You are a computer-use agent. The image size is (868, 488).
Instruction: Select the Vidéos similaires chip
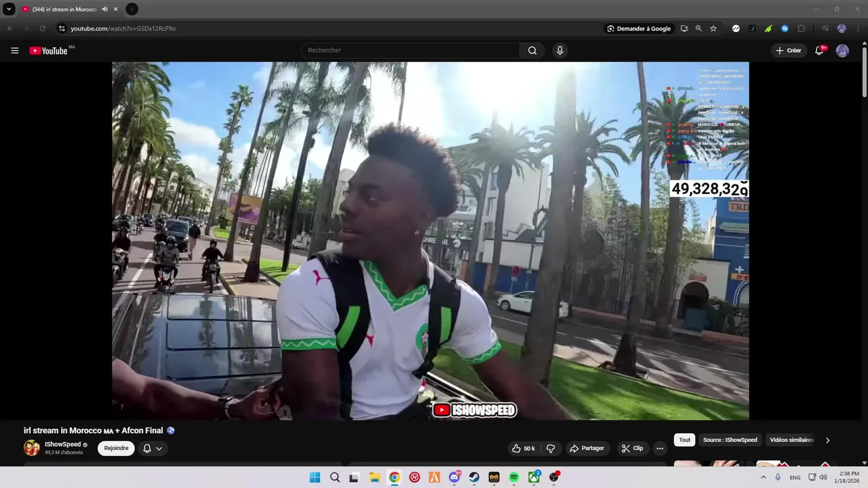[791, 440]
